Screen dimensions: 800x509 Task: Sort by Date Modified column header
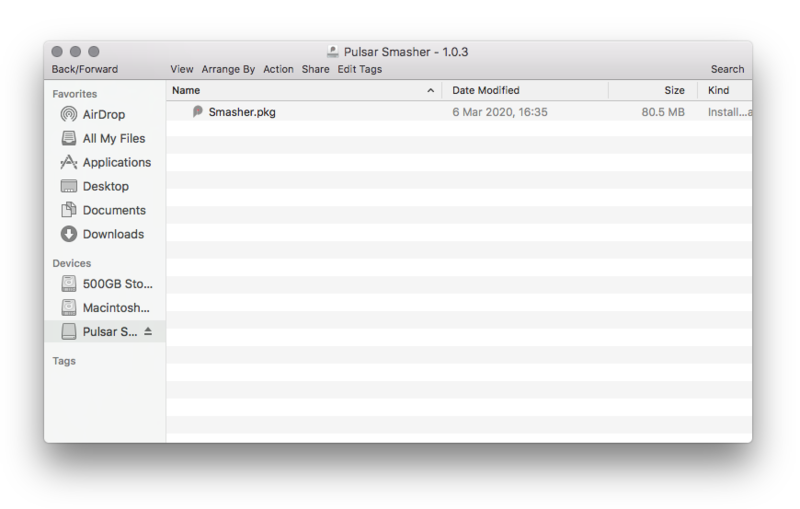pyautogui.click(x=526, y=90)
